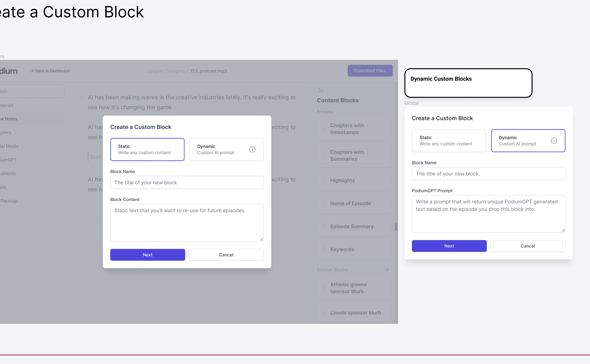Grab drag handle of Linode sponsor blurb

point(324,313)
